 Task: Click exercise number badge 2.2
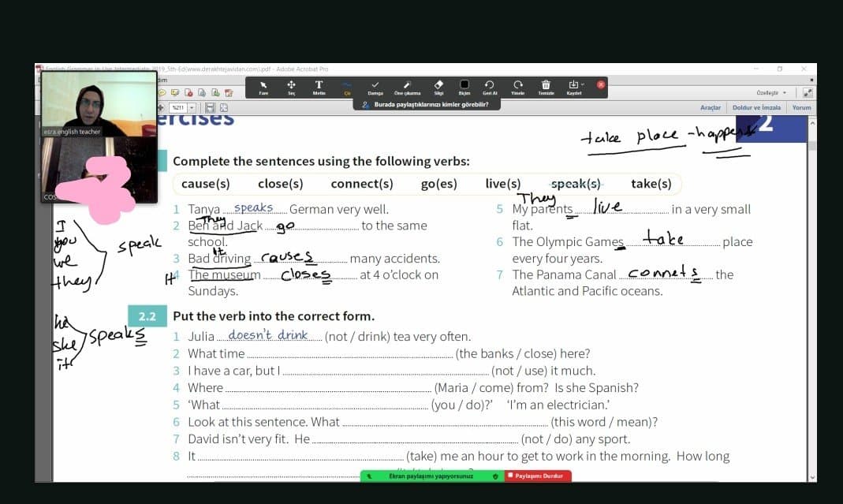(x=147, y=316)
